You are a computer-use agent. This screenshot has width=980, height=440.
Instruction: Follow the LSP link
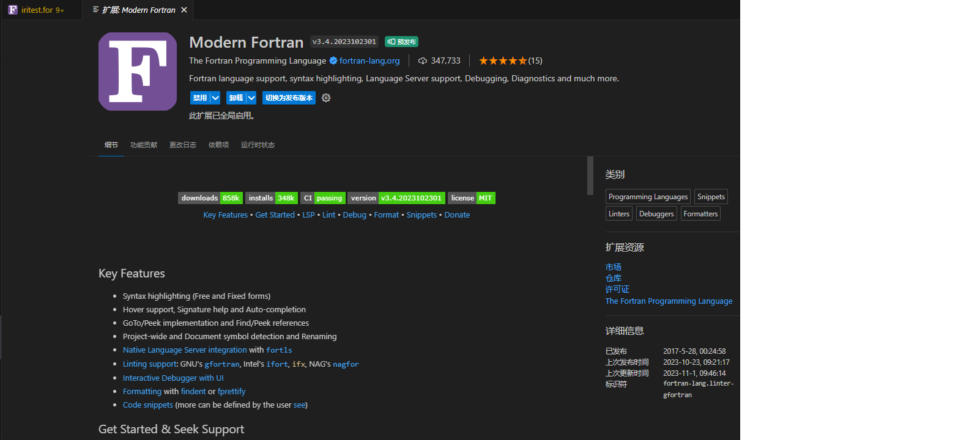click(x=308, y=215)
